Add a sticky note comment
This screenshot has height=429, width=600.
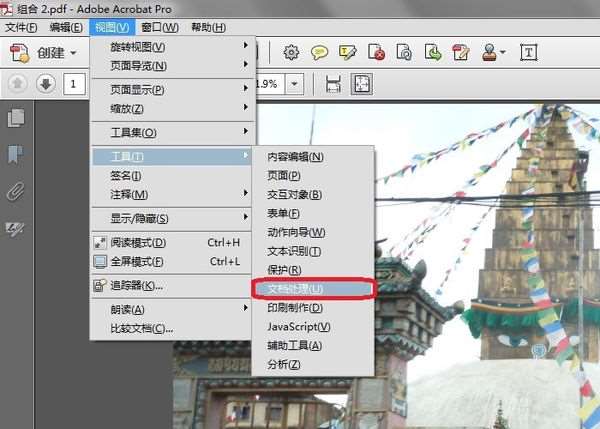pos(319,52)
